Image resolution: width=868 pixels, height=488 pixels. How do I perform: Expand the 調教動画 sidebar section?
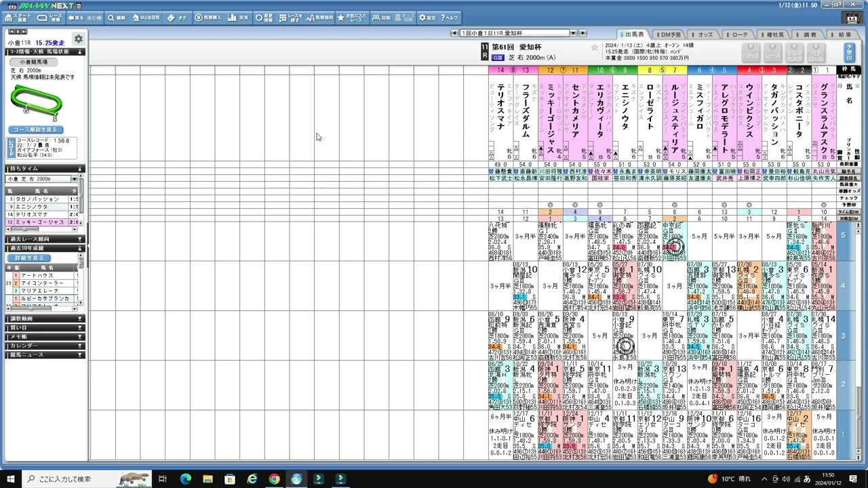pyautogui.click(x=44, y=319)
